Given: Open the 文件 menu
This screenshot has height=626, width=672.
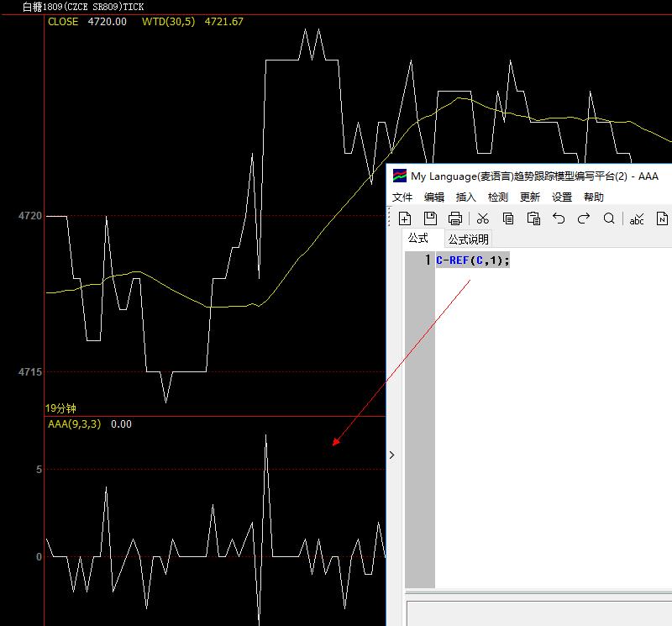Looking at the screenshot, I should 402,197.
